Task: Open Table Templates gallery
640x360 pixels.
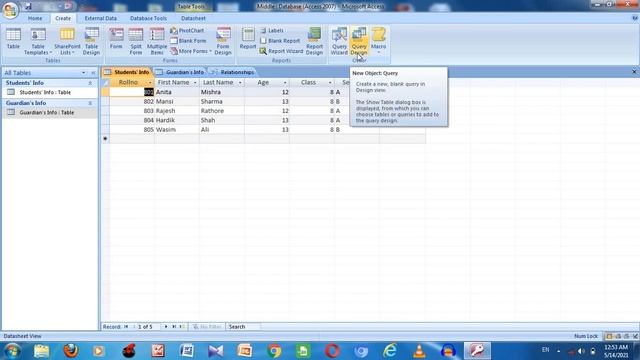Action: (x=38, y=41)
